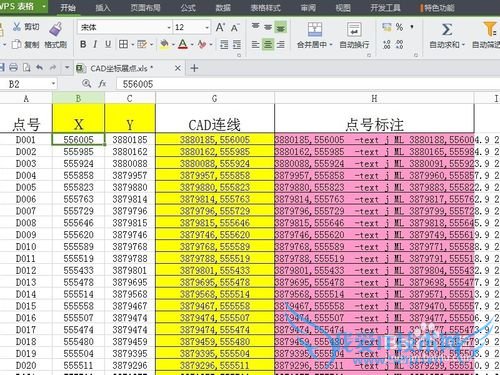Expand the font color dropdown arrow

point(192,44)
